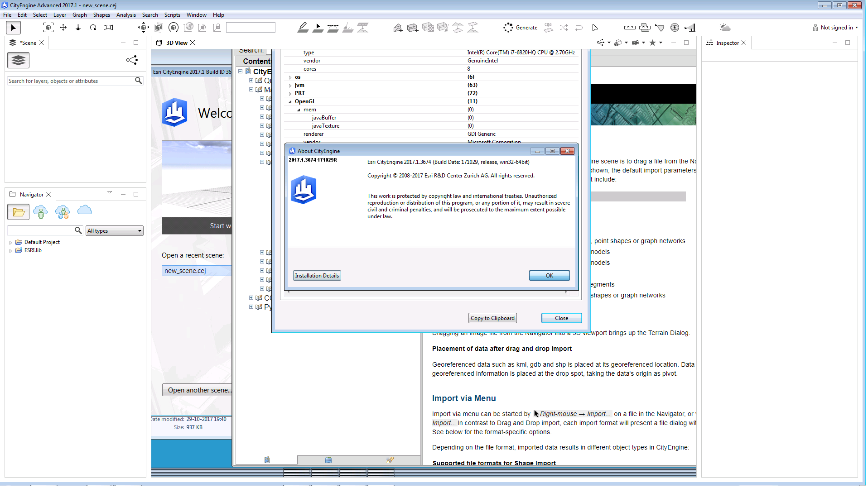Click the magnifier in Scene search field
The image size is (868, 488).
139,81
